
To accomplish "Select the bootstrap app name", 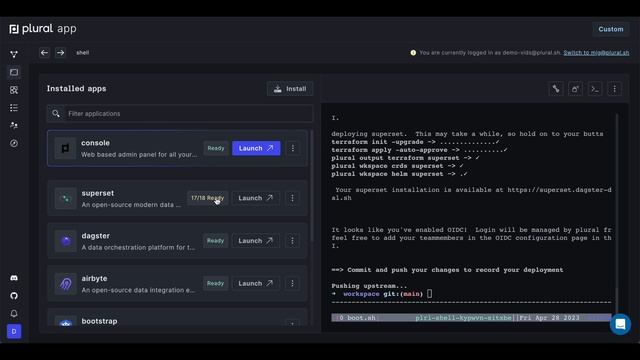I will click(x=99, y=321).
